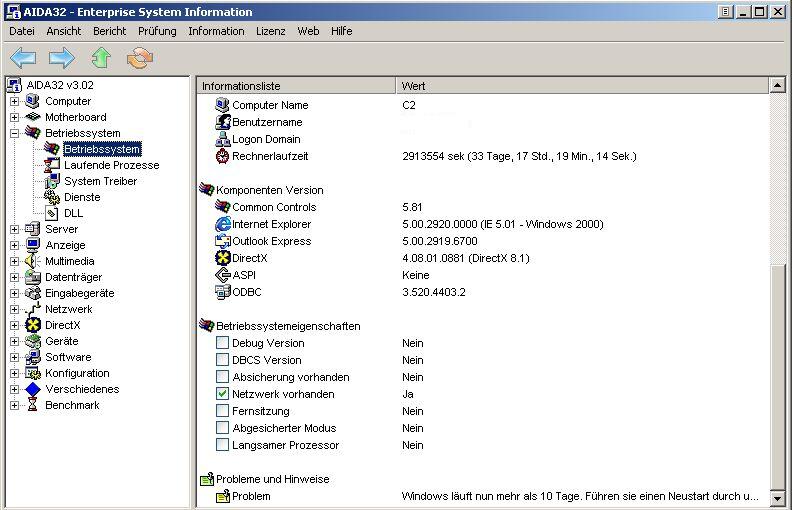Screen dimensions: 792x510
Task: Click the Rechnerlaufzeit clock icon
Action: point(222,157)
